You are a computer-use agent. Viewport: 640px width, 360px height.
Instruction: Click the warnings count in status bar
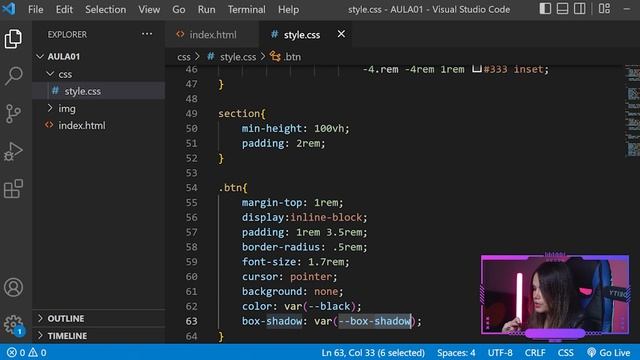tap(37, 352)
